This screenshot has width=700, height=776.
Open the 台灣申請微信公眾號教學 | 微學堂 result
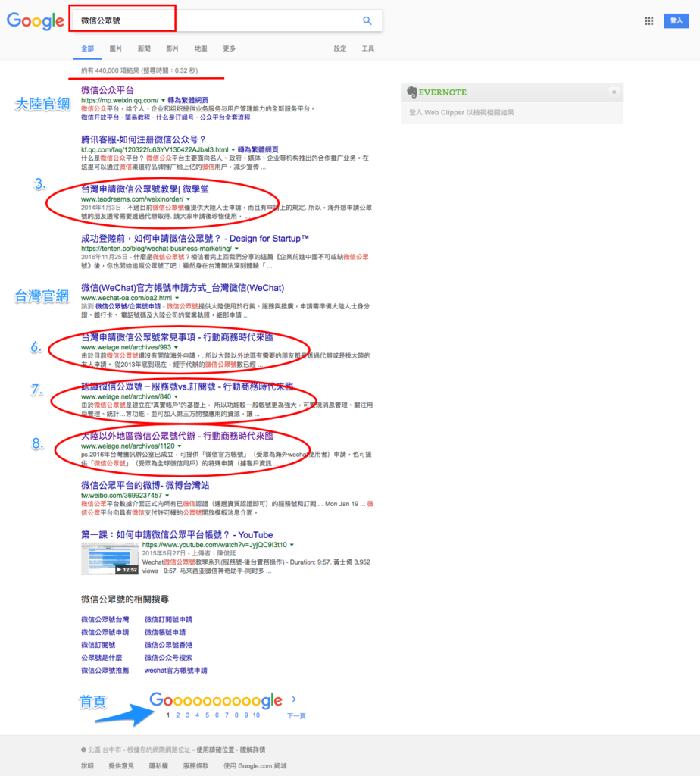145,189
